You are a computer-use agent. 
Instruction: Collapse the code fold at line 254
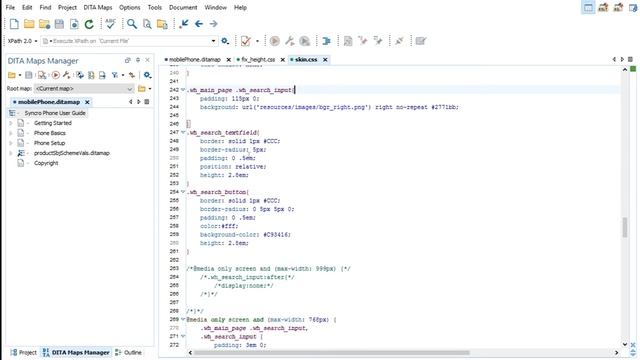183,192
